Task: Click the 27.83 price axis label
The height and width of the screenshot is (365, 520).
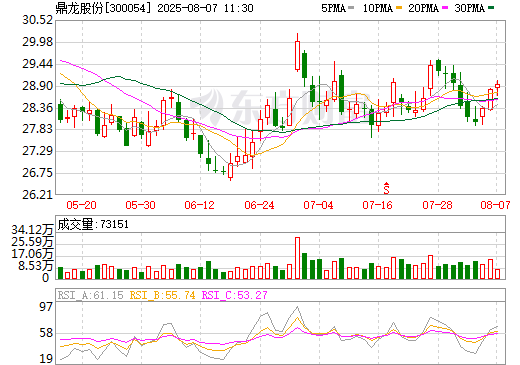Action: 37,129
